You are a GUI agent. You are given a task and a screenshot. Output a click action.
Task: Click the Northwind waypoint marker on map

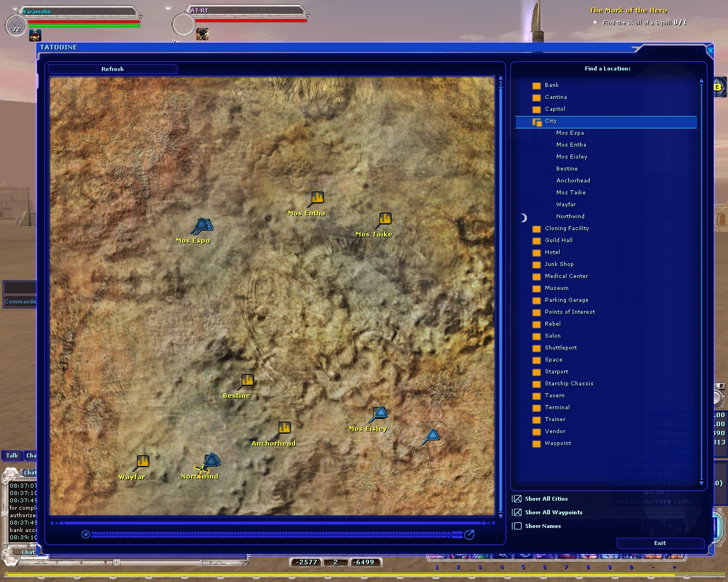pyautogui.click(x=211, y=460)
